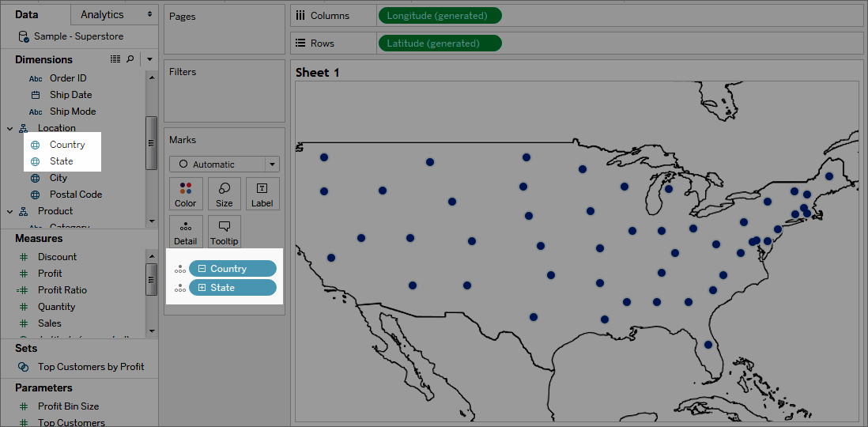This screenshot has width=868, height=427.
Task: Select the Profit measure
Action: tap(50, 274)
